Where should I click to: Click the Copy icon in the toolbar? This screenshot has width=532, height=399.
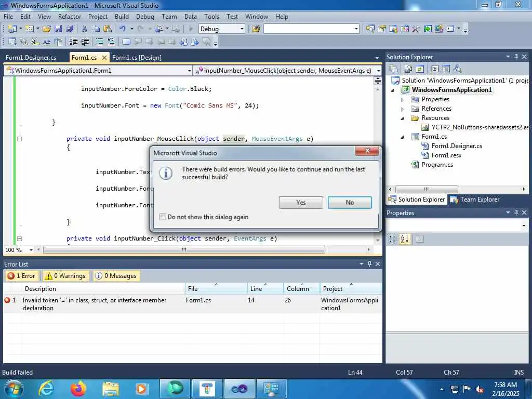[x=96, y=29]
